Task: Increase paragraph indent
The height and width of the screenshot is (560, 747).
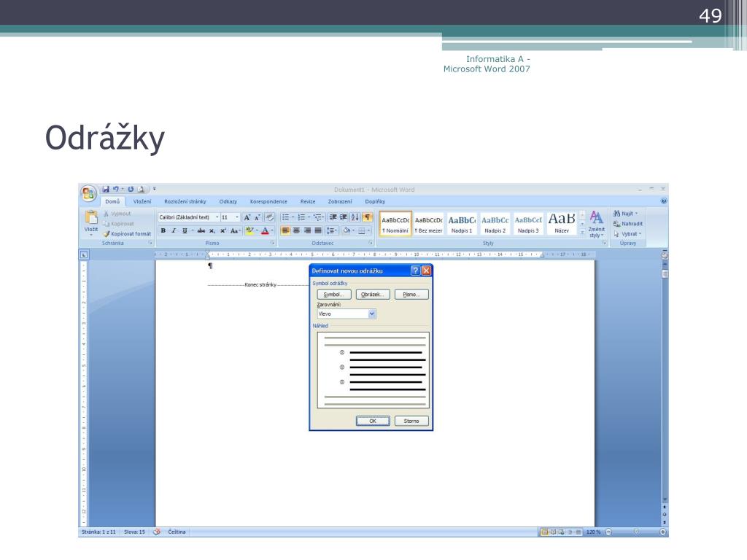Action: click(x=344, y=217)
